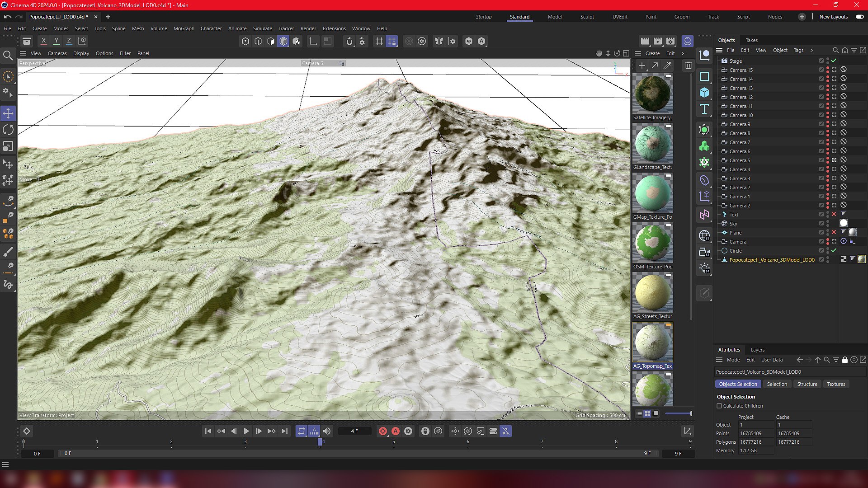Switch to the Takes tab
Image resolution: width=868 pixels, height=488 pixels.
(x=751, y=40)
